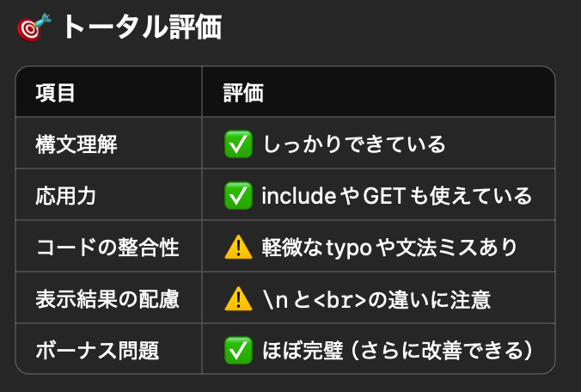This screenshot has width=581, height=392.
Task: Click the しっかりできている evaluation text
Action: 354,144
